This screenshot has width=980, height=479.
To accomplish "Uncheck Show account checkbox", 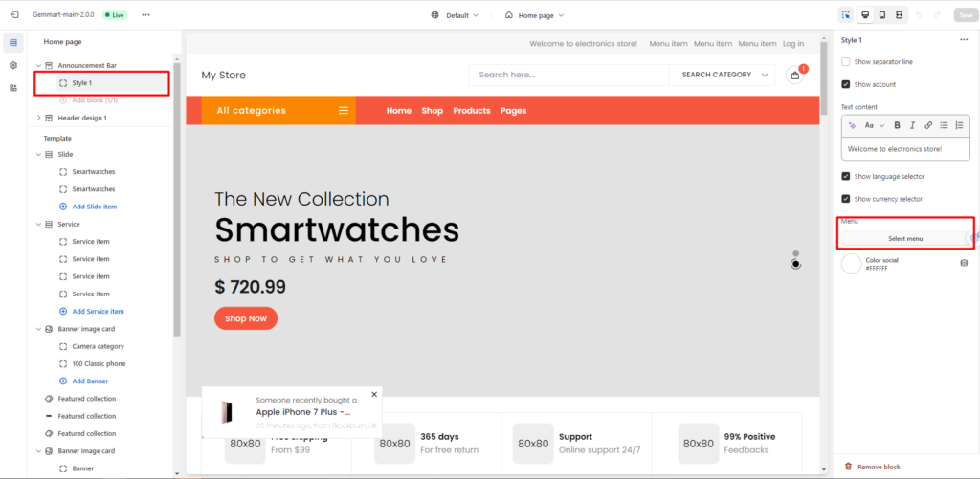I will click(846, 84).
